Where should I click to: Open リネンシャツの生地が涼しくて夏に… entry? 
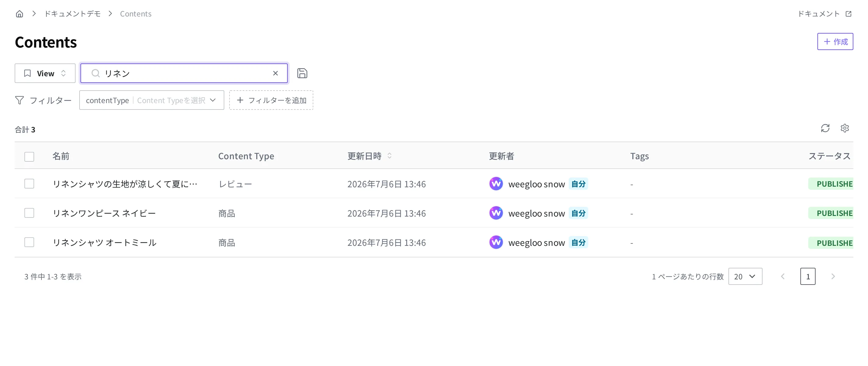125,184
